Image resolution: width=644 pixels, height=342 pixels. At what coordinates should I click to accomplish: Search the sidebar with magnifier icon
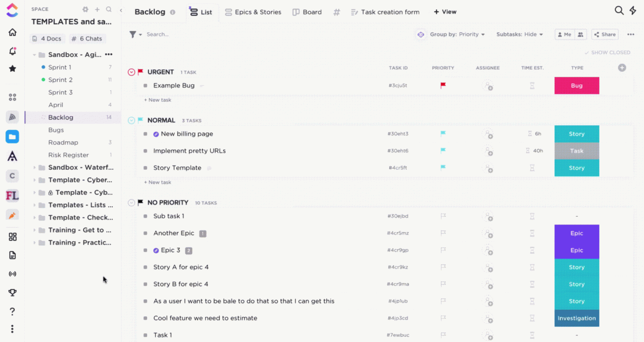(x=109, y=9)
